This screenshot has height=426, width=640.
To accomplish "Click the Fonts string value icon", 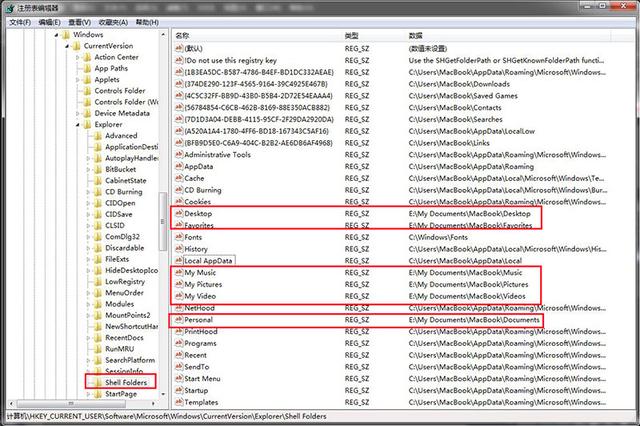I will [x=179, y=237].
